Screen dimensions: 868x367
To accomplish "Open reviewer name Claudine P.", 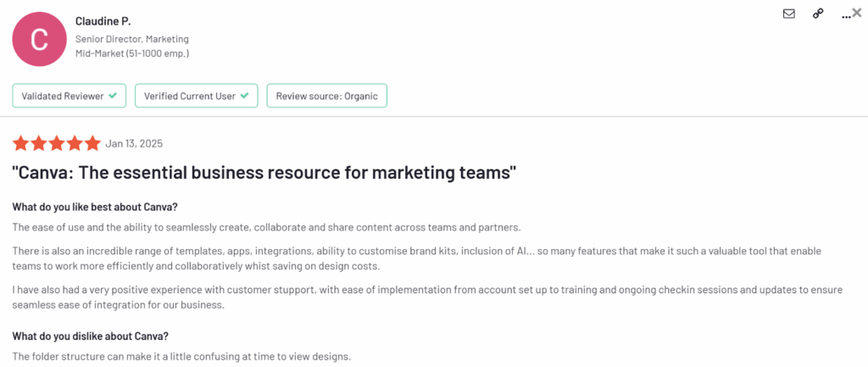I will (103, 20).
